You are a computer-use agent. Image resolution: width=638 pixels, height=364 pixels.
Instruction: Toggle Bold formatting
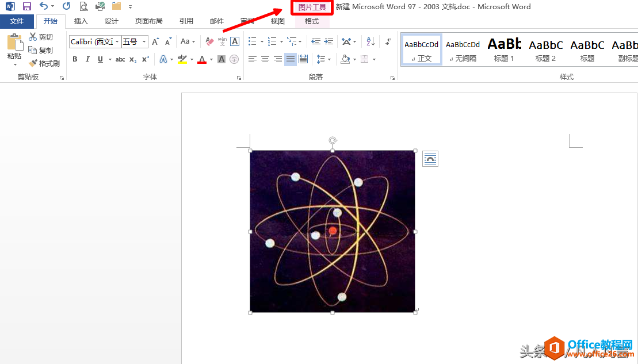75,59
